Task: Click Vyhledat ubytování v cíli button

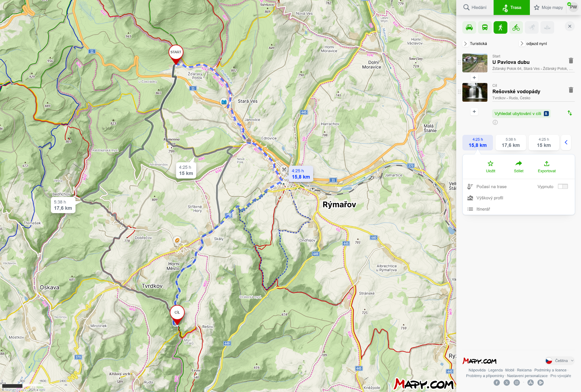Action: 521,114
